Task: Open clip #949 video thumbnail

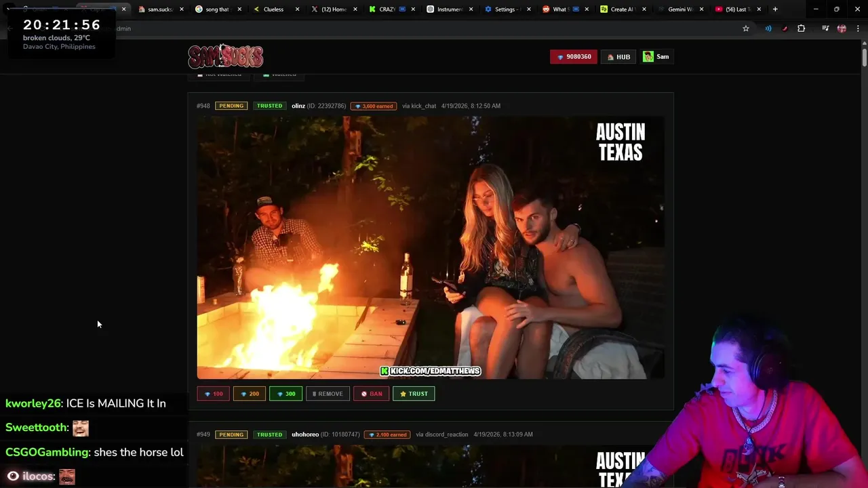Action: [431, 466]
